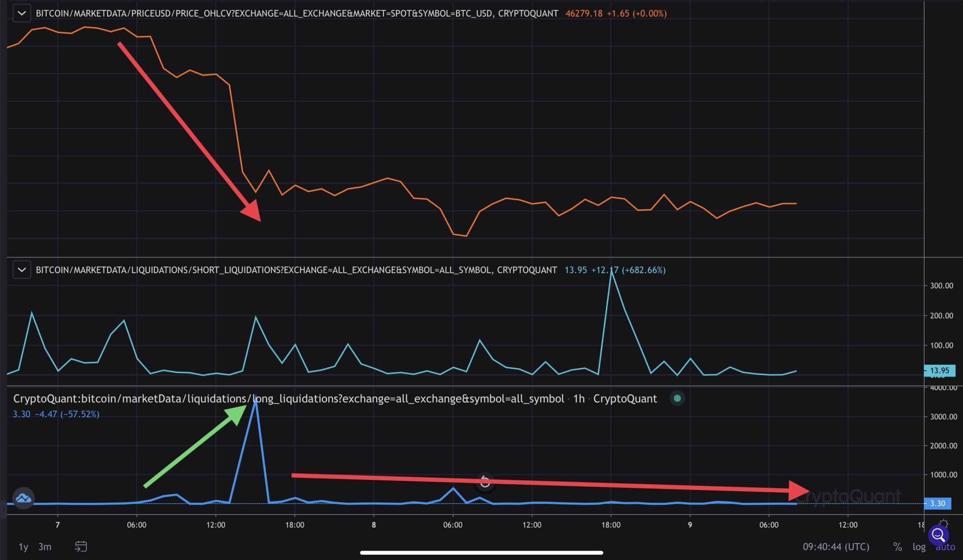Open the go-to-date calendar icon

[81, 546]
